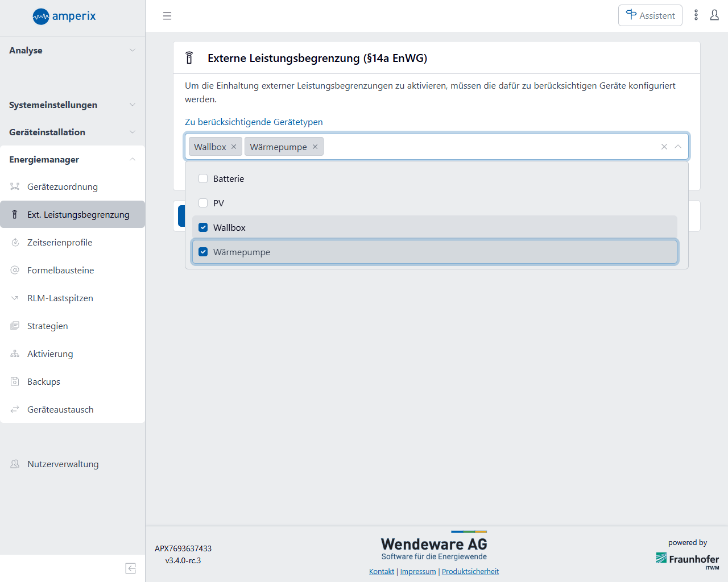
Task: Check the Batterie checkbox
Action: pyautogui.click(x=203, y=178)
